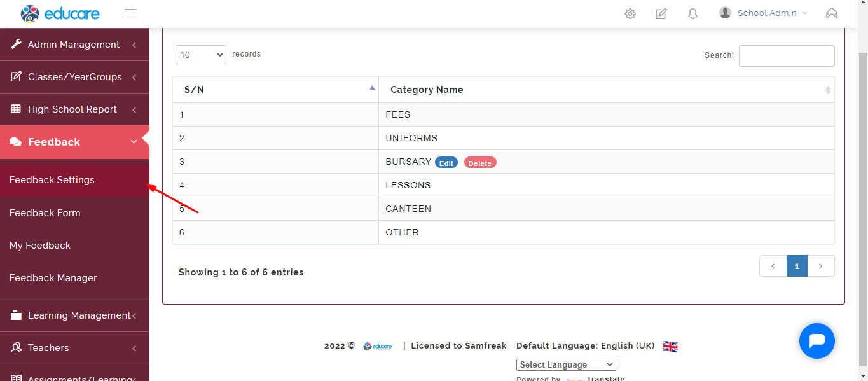Click the BURSARY category name
This screenshot has height=381, width=868.
pos(408,162)
